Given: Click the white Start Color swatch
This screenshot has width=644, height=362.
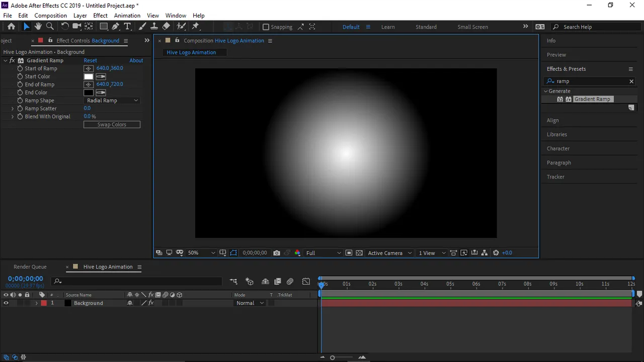Looking at the screenshot, I should point(89,76).
